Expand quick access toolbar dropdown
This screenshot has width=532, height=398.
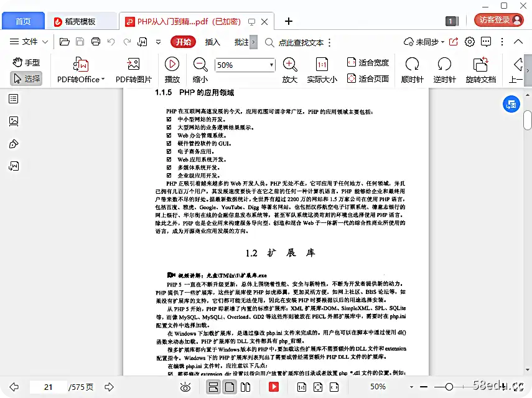(158, 42)
